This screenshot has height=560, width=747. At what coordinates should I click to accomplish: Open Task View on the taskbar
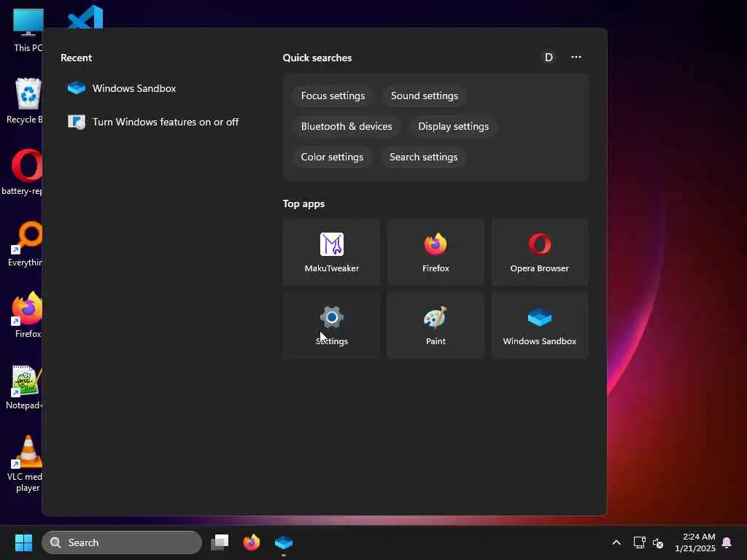(x=220, y=542)
